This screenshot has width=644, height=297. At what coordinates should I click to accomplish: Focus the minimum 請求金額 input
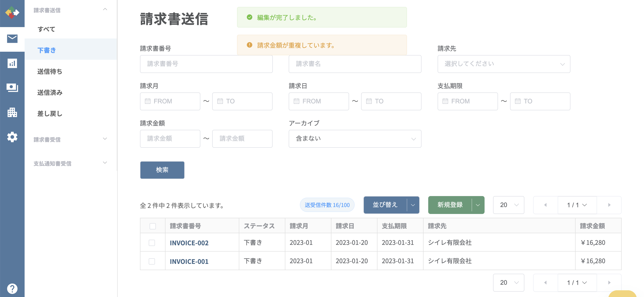pyautogui.click(x=170, y=139)
